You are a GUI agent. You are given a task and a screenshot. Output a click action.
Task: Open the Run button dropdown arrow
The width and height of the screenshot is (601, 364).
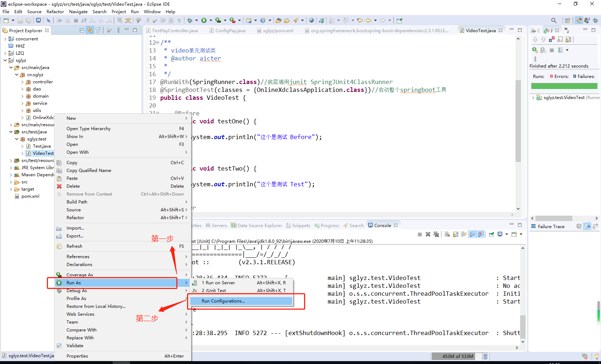pos(210,20)
